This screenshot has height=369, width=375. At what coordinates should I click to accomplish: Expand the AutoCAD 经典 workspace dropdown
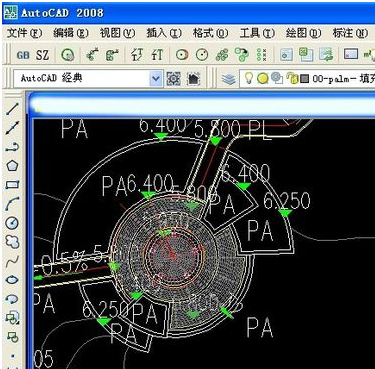pos(156,79)
